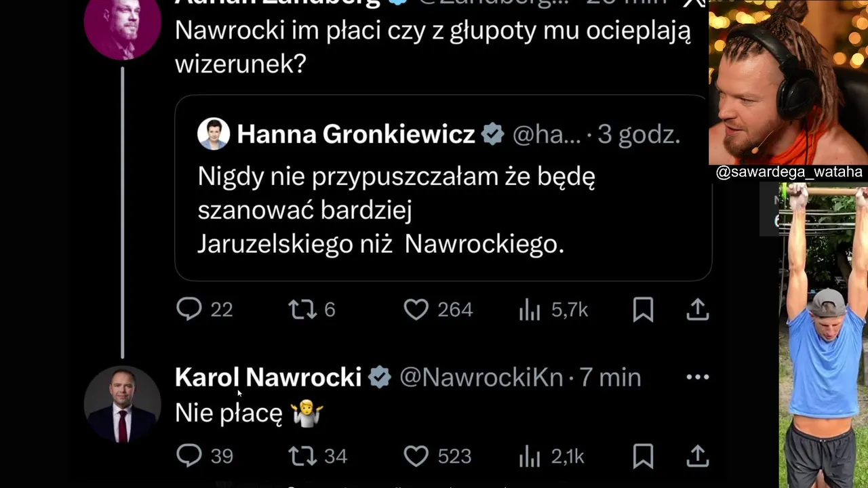The height and width of the screenshot is (488, 868).
Task: Share Karol Nawrocki's reply
Action: pyautogui.click(x=697, y=456)
